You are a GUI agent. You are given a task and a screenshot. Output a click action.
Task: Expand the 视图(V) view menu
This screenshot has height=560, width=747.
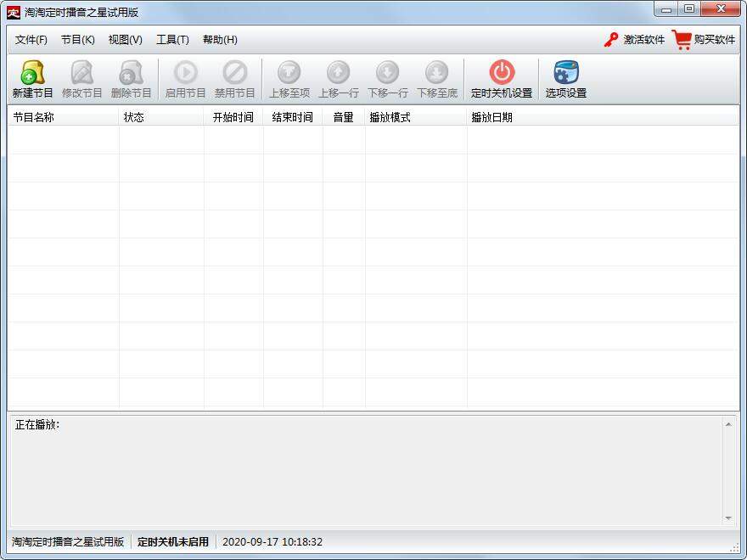125,40
